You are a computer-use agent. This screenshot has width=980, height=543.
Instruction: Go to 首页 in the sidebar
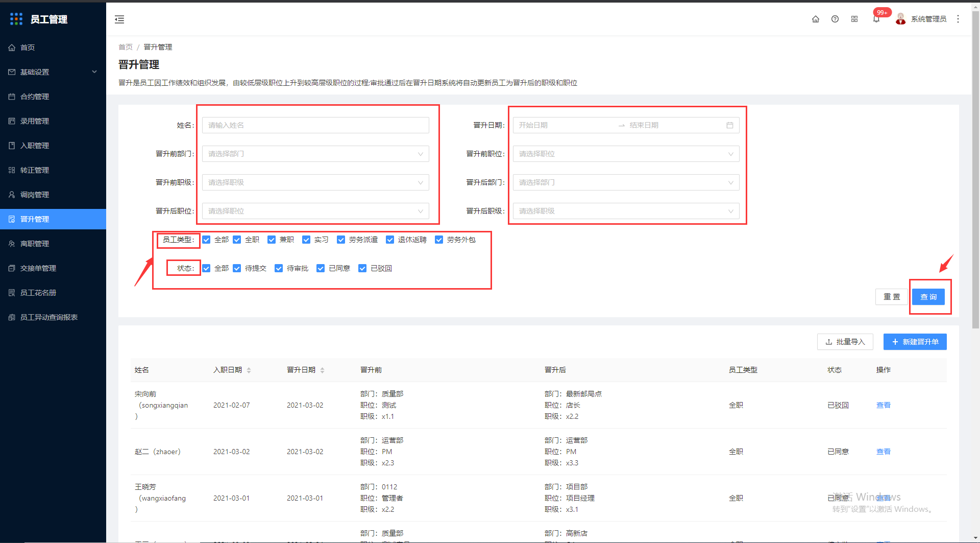53,48
